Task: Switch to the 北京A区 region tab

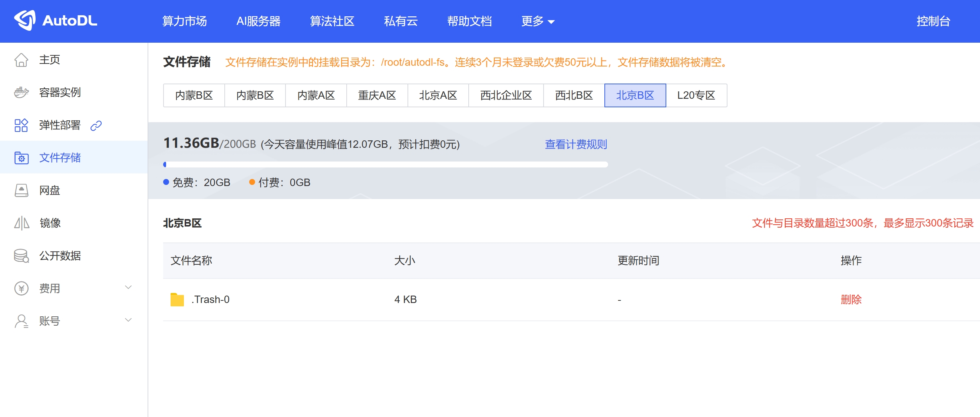Action: pyautogui.click(x=438, y=95)
